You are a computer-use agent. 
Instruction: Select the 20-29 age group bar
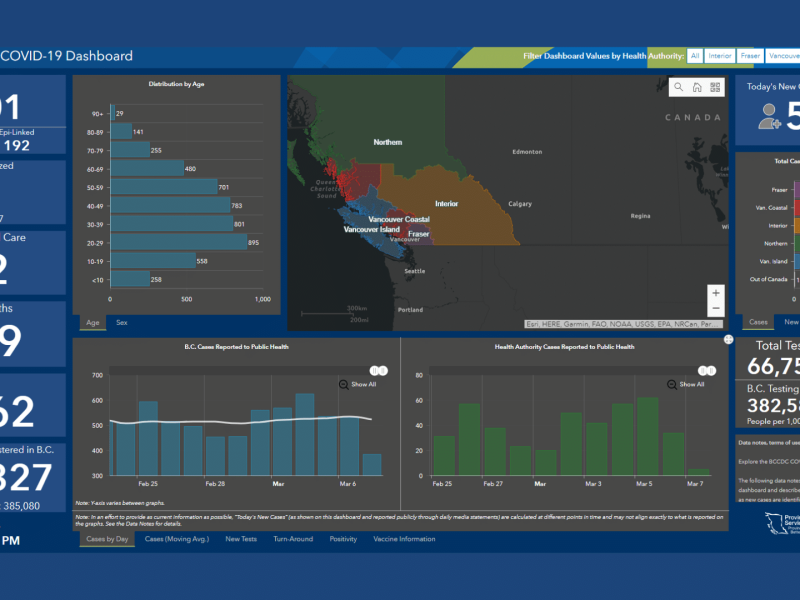(x=179, y=242)
